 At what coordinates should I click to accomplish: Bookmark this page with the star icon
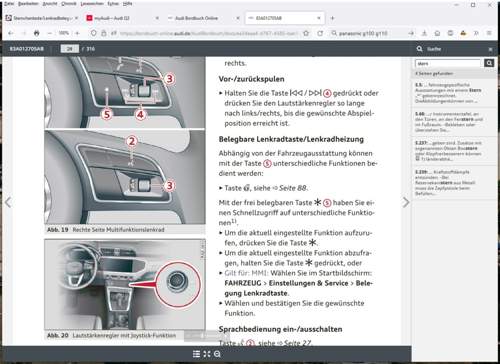click(x=306, y=33)
